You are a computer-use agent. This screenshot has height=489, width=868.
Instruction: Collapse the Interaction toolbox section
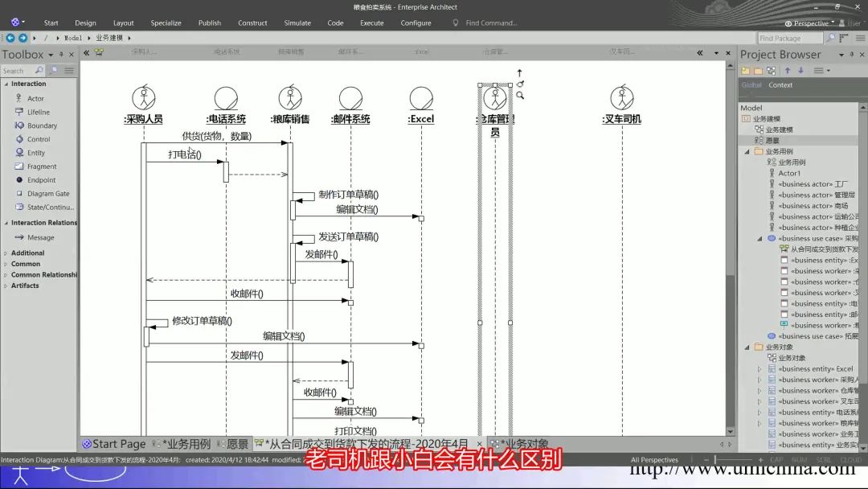pyautogui.click(x=6, y=84)
